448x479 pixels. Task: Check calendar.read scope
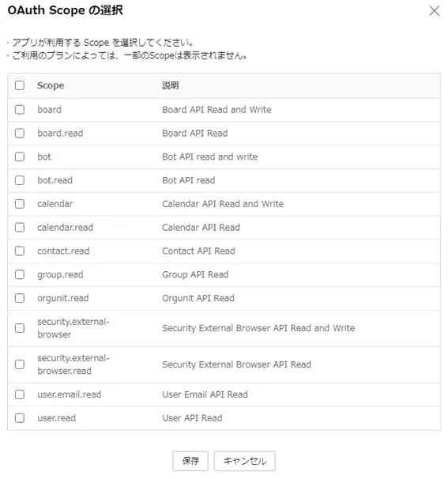(20, 227)
